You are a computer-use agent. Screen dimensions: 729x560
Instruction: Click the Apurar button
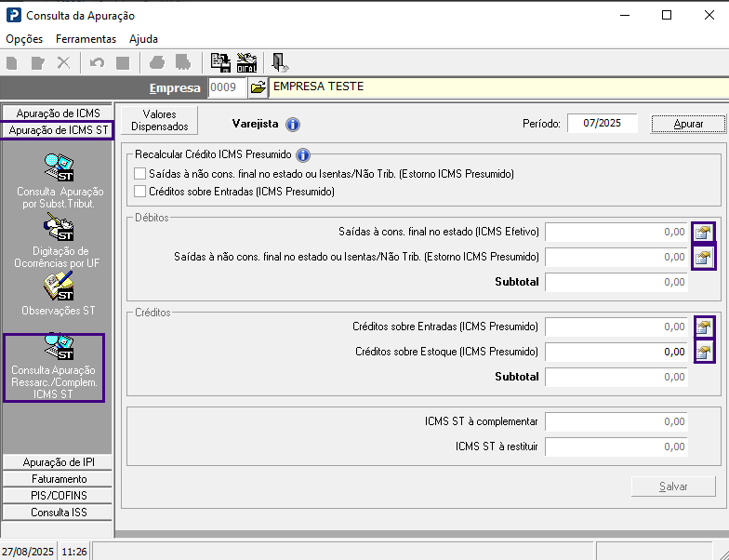coord(688,124)
